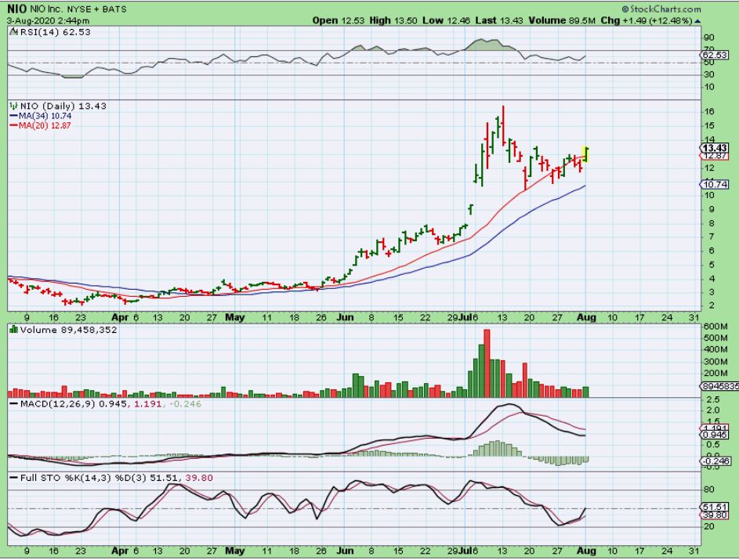Click the 'Last 13.43' quote value
Image resolution: width=739 pixels, height=560 pixels.
pyautogui.click(x=499, y=20)
